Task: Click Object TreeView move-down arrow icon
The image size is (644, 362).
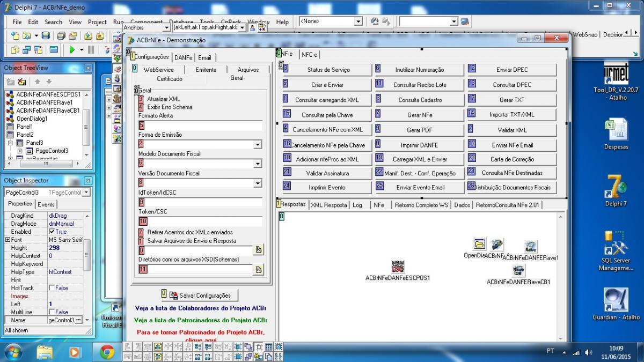Action: tap(48, 82)
